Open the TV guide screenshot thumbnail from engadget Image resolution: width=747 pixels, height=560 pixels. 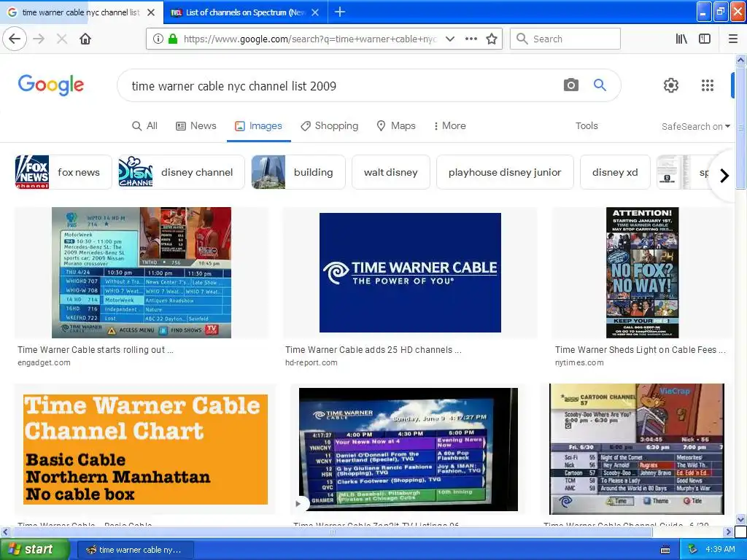[142, 273]
